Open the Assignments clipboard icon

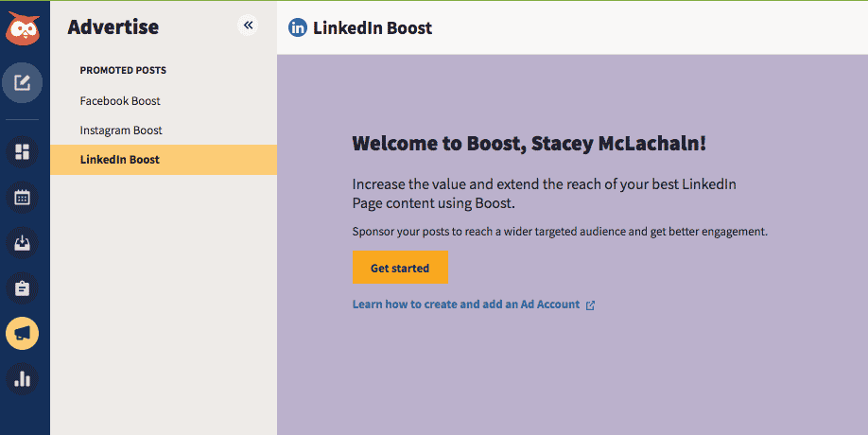22,287
